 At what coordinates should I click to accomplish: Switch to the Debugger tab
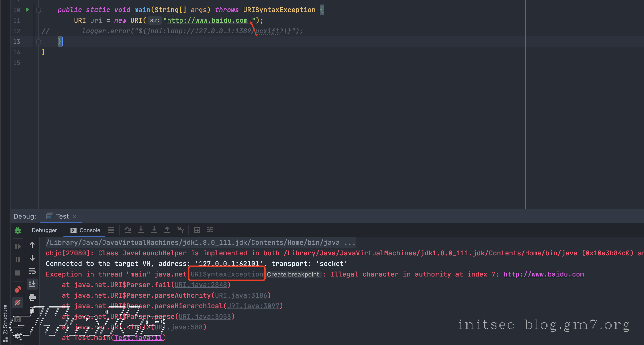(44, 230)
